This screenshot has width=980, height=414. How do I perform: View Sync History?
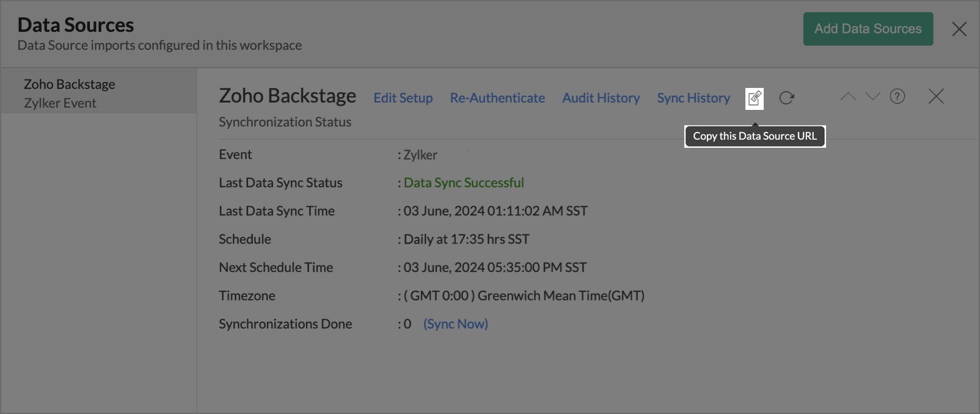(693, 98)
